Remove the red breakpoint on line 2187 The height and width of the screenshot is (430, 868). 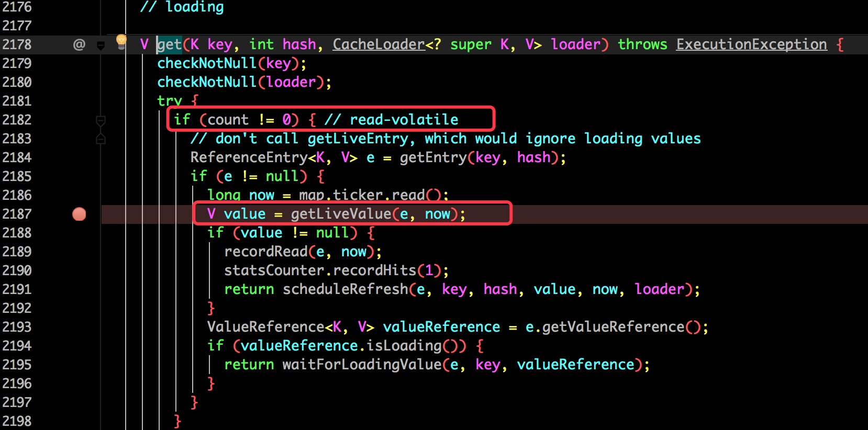point(79,214)
